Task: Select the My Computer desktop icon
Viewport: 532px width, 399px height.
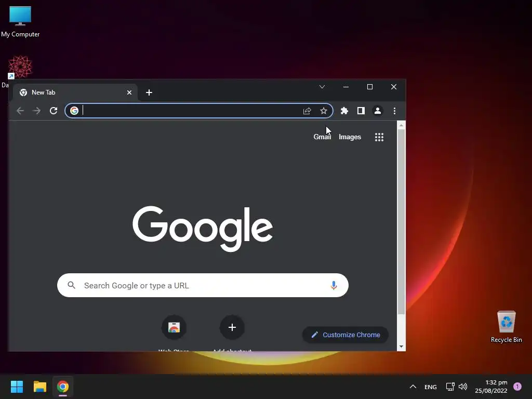Action: click(20, 21)
